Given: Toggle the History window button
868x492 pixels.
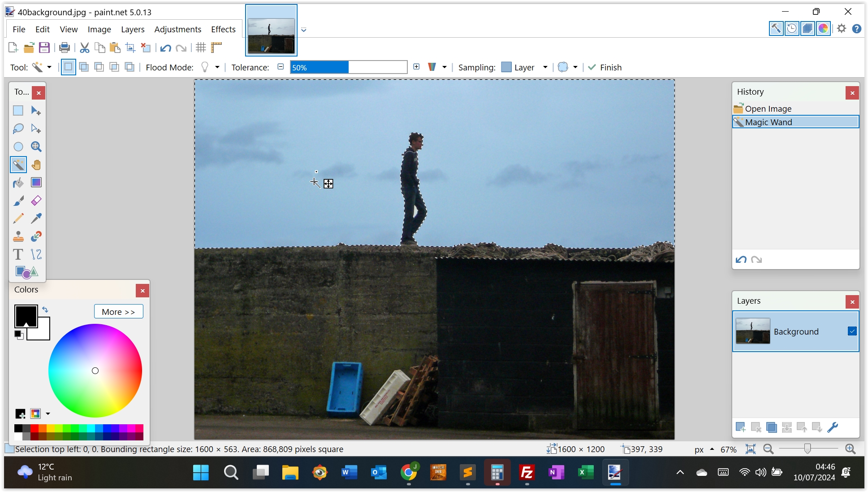Looking at the screenshot, I should pyautogui.click(x=792, y=29).
